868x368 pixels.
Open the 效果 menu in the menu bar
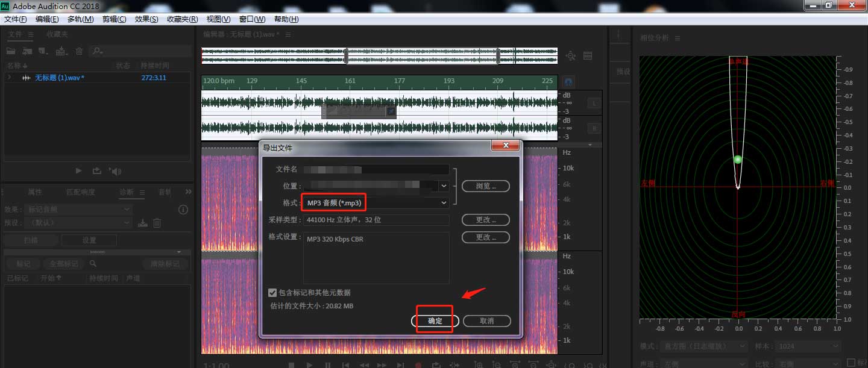point(145,19)
